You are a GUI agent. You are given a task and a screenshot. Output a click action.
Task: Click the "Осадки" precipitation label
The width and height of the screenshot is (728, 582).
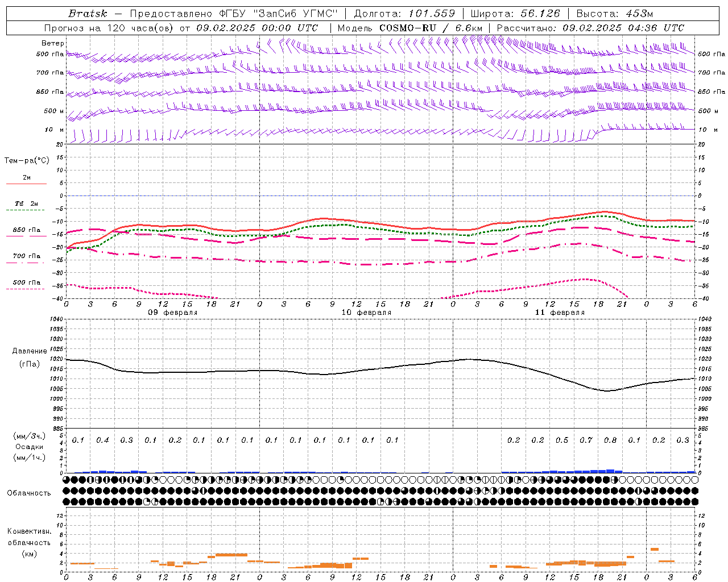(x=30, y=447)
